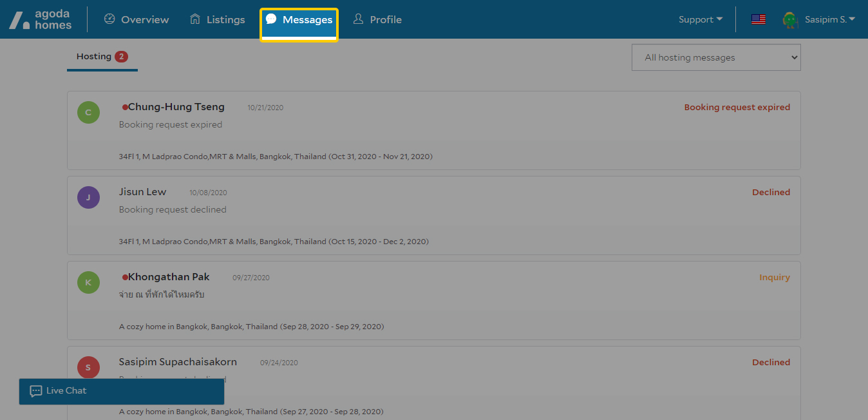Expand the Sasipim S. account menu

coord(829,19)
